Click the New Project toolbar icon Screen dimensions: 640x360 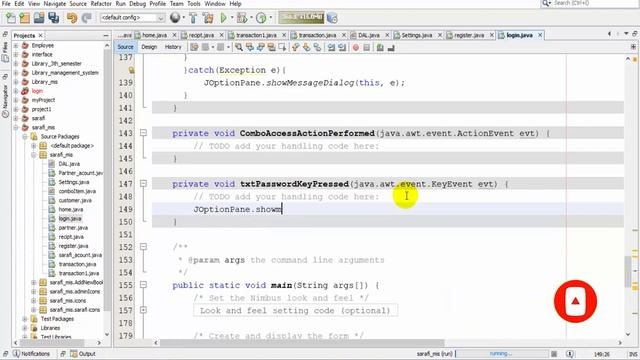coord(25,18)
